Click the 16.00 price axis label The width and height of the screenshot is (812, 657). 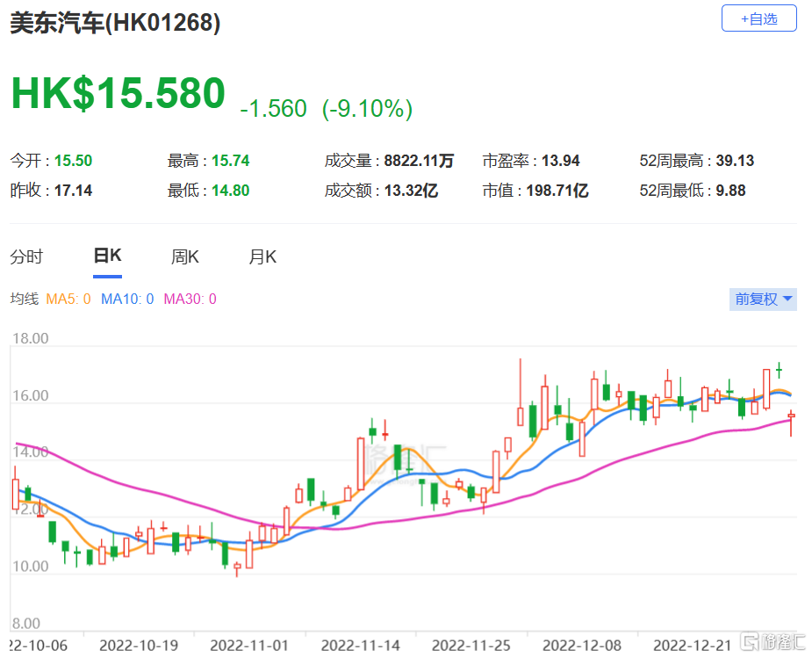pos(31,395)
